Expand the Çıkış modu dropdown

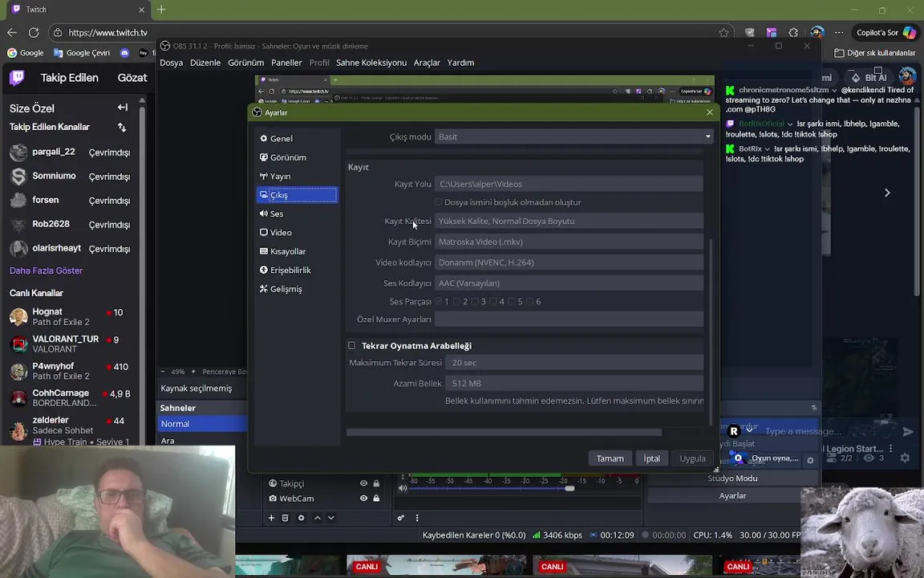tap(573, 136)
